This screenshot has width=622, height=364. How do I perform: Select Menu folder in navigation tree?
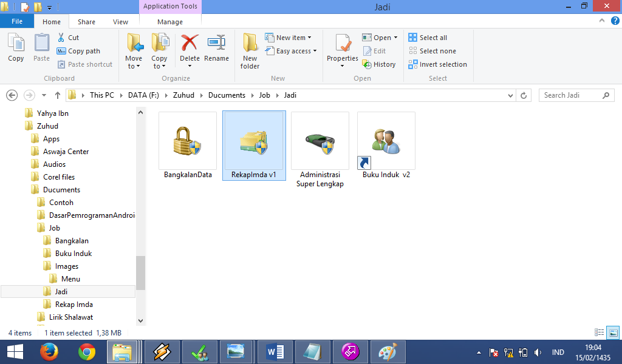coord(70,279)
